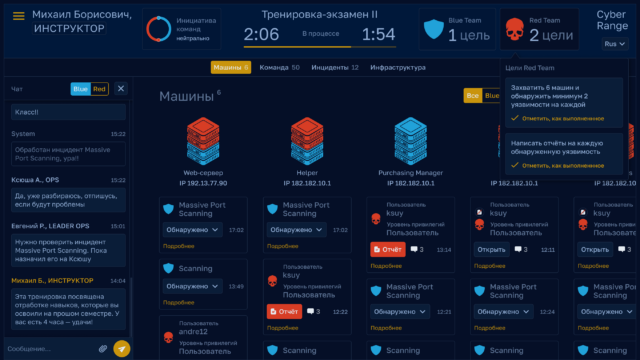
Task: Open the Red Team 2 цели panel
Action: click(x=540, y=29)
